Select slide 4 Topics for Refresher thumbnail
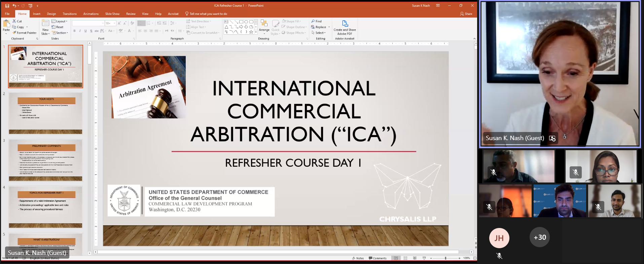644x264 pixels. [45, 207]
